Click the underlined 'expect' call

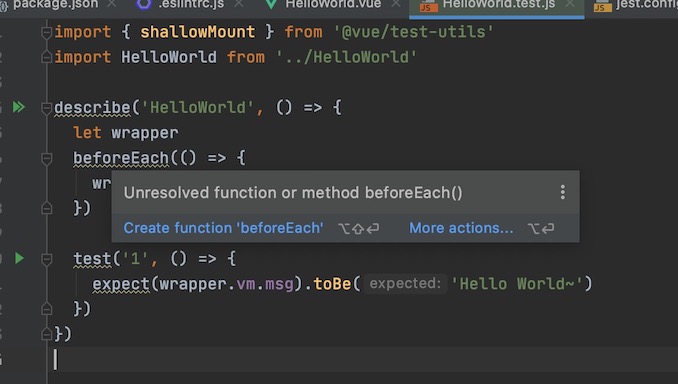click(x=121, y=284)
